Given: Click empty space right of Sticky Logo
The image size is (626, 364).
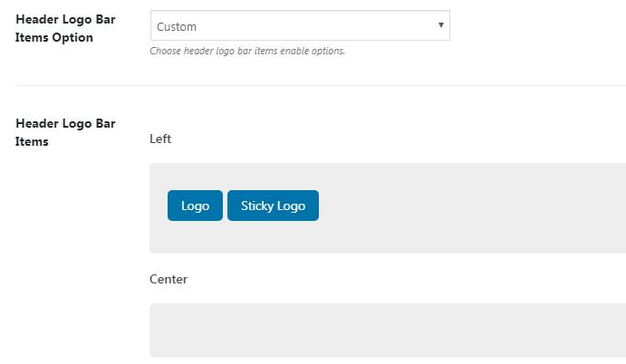Looking at the screenshot, I should [x=471, y=206].
